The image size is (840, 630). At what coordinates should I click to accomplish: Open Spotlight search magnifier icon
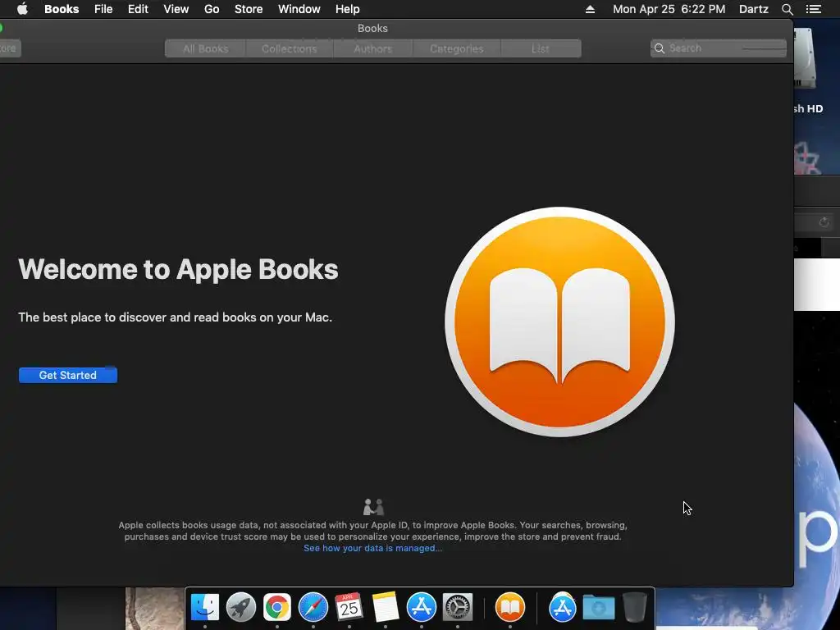[x=787, y=9]
